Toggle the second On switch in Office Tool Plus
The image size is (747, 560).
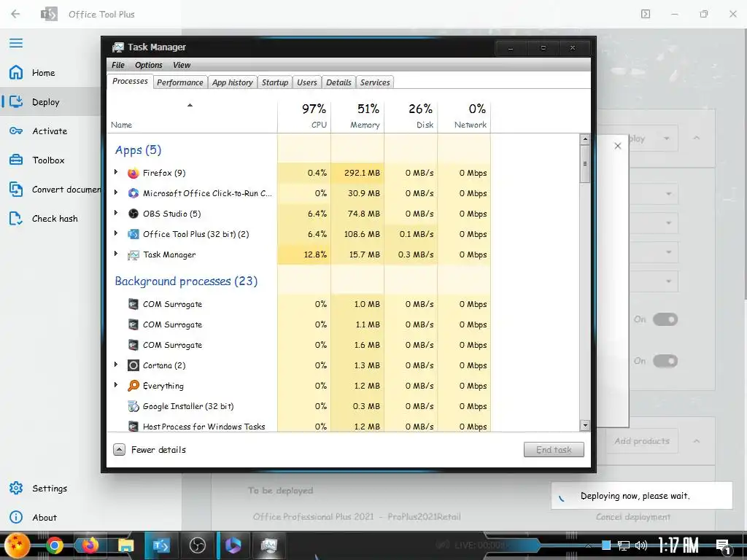(x=665, y=361)
